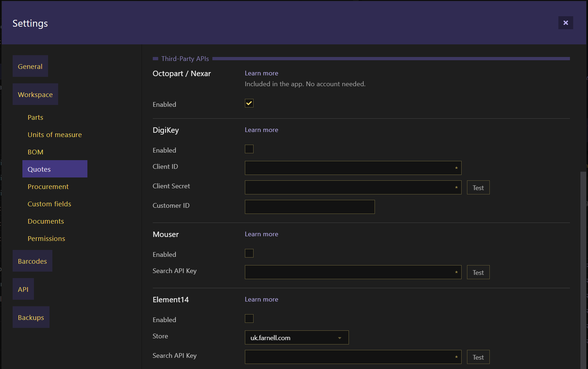Image resolution: width=588 pixels, height=369 pixels.
Task: Select the Quotes sidebar item
Action: pos(55,169)
